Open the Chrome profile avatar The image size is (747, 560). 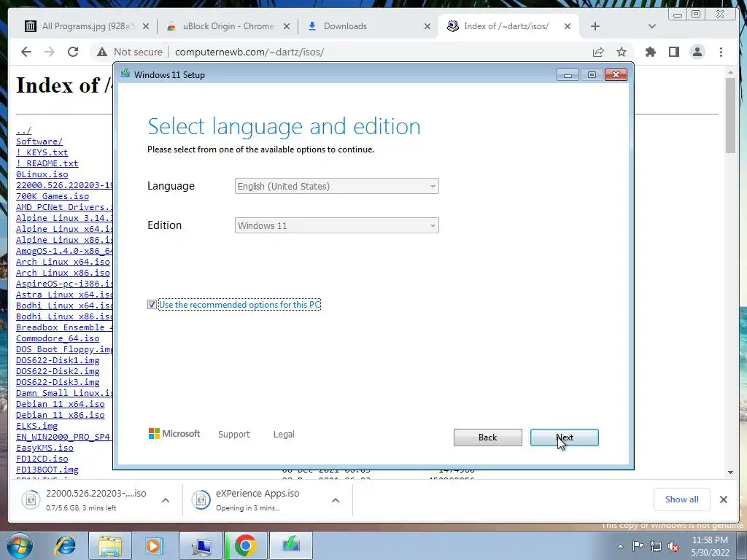[697, 52]
